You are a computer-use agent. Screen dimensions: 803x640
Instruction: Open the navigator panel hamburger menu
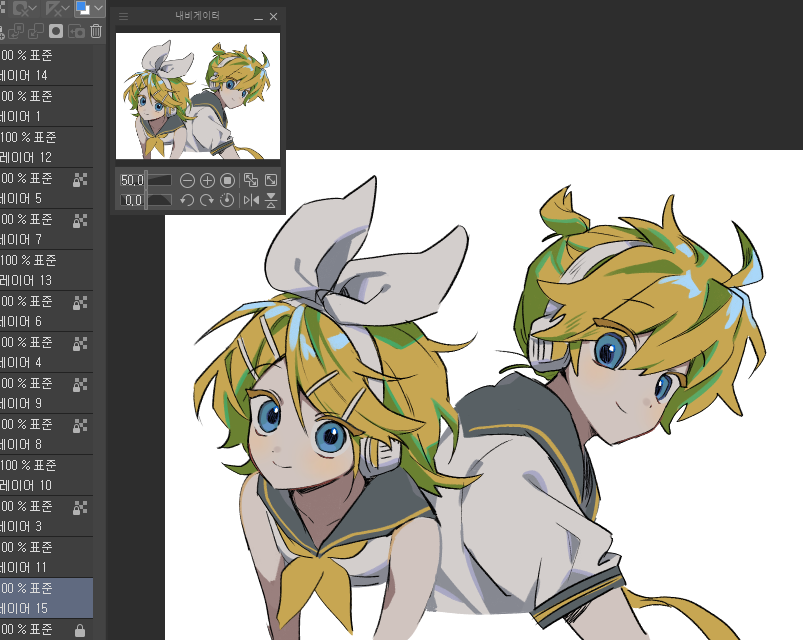(123, 16)
